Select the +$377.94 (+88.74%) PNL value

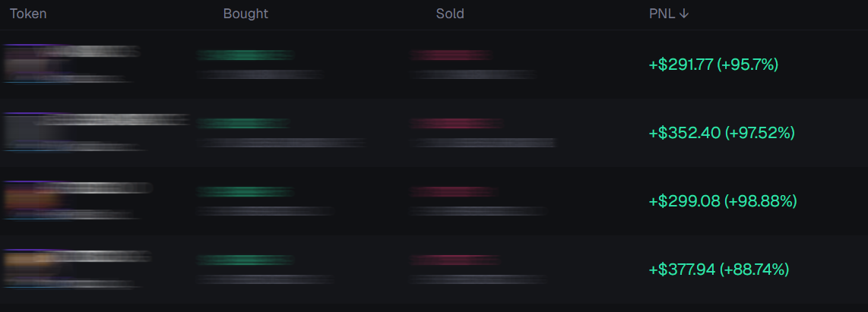coord(718,269)
